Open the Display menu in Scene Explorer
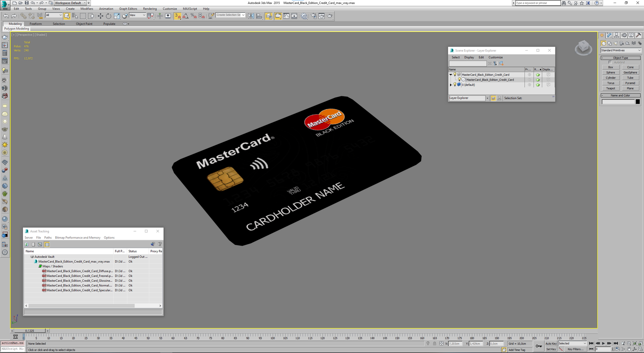This screenshot has height=353, width=644. tap(469, 57)
